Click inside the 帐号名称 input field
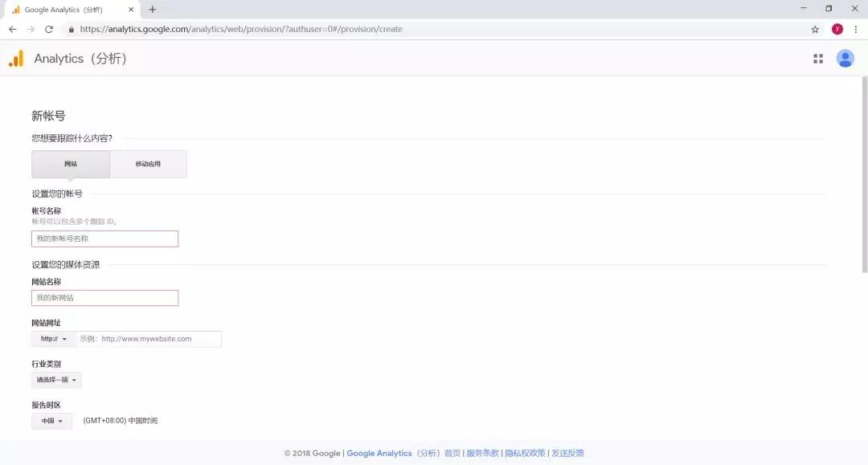This screenshot has width=868, height=465. coord(104,239)
